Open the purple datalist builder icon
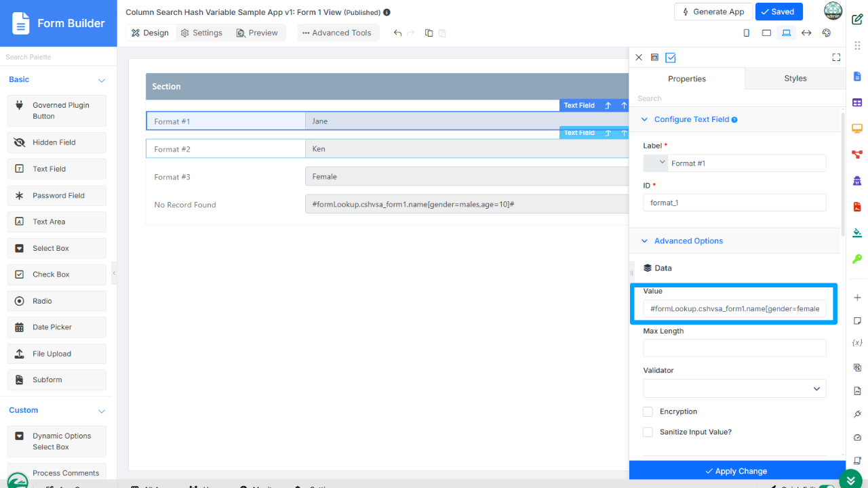Image resolution: width=868 pixels, height=488 pixels. tap(857, 102)
